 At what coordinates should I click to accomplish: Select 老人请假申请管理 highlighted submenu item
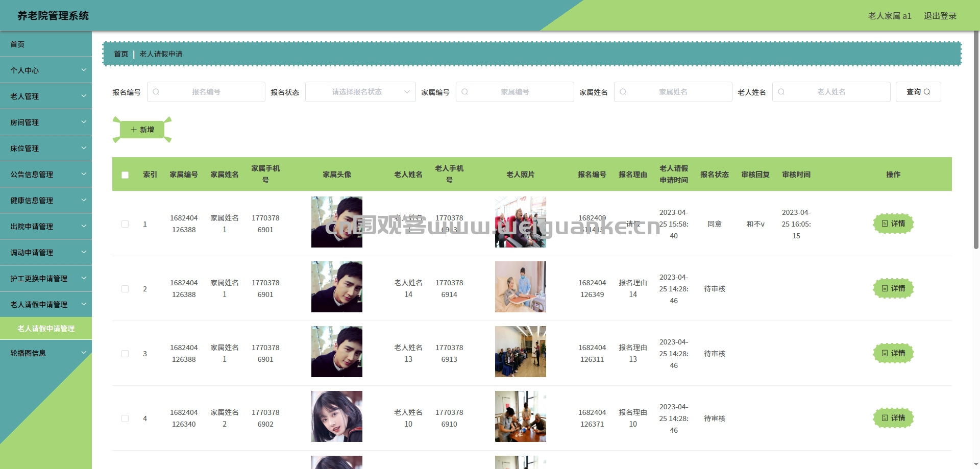point(46,329)
